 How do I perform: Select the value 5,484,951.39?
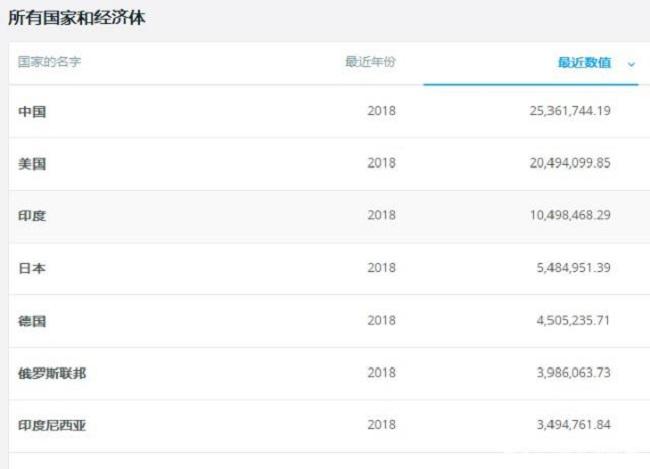coord(573,267)
